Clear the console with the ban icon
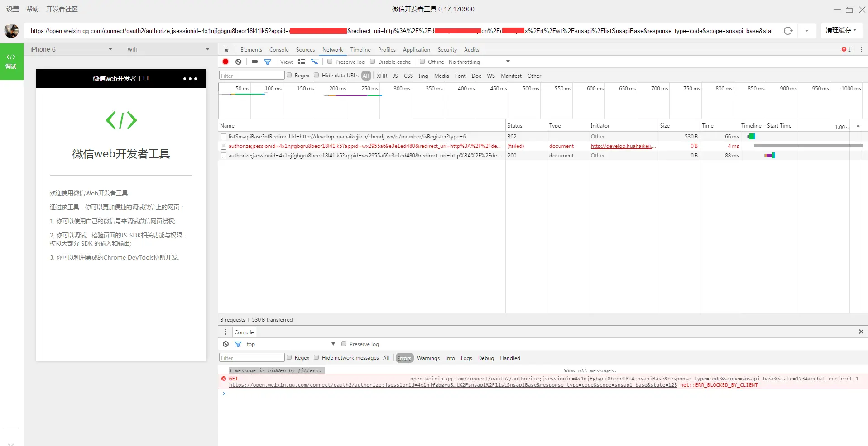Viewport: 868px width, 446px height. (225, 344)
